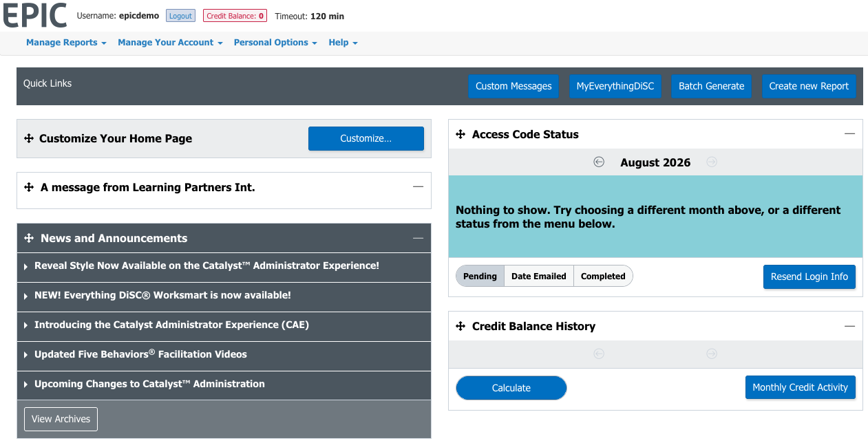Expand Catalyst Administrator Experience (CAE) announcement
The image size is (868, 445).
pyautogui.click(x=224, y=325)
